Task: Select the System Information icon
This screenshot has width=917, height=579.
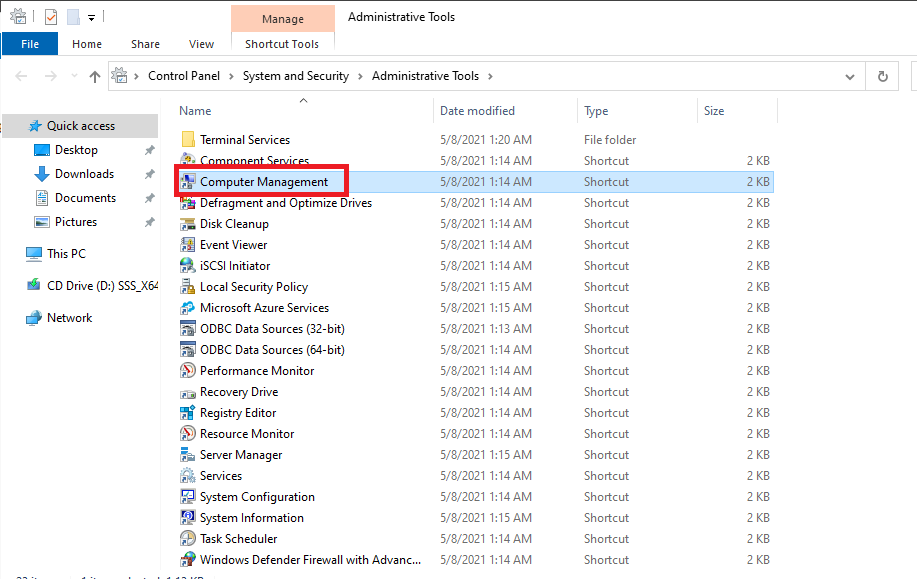Action: click(x=188, y=518)
